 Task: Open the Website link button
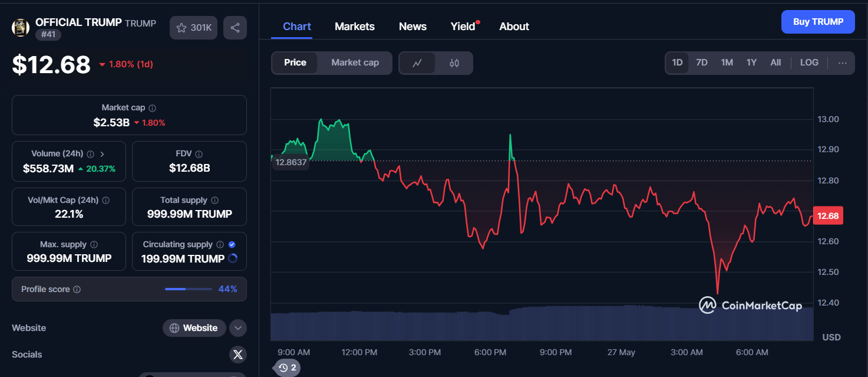click(194, 328)
